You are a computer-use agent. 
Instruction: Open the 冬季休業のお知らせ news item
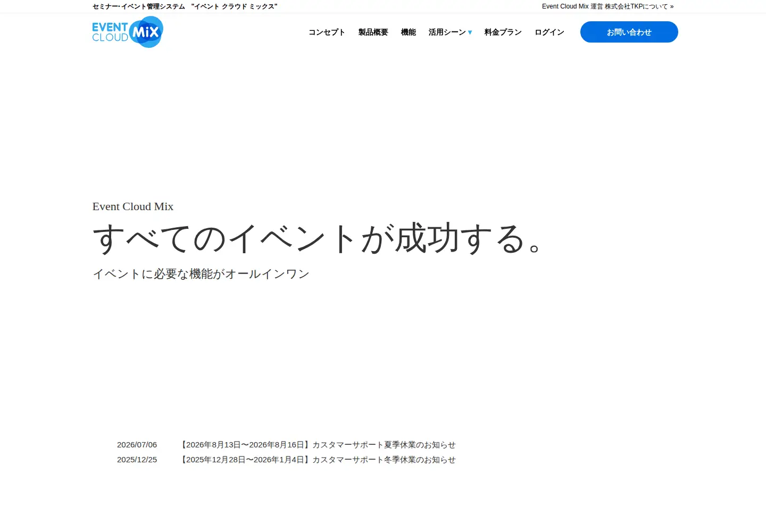tap(318, 460)
